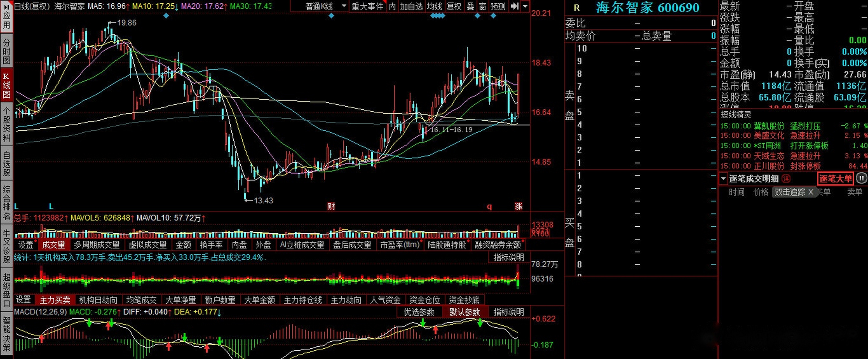Select the 外盘 indicator tab
The height and width of the screenshot is (359, 868).
(263, 245)
